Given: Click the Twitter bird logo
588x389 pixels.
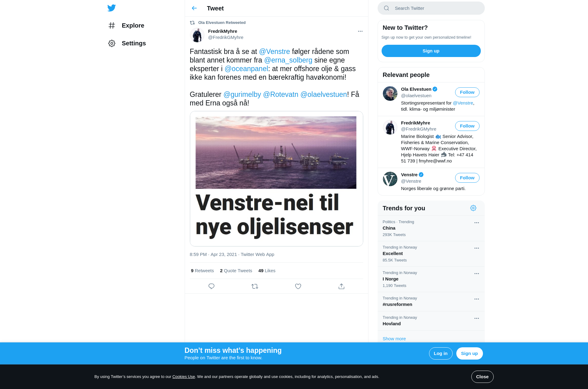Looking at the screenshot, I should point(111,8).
